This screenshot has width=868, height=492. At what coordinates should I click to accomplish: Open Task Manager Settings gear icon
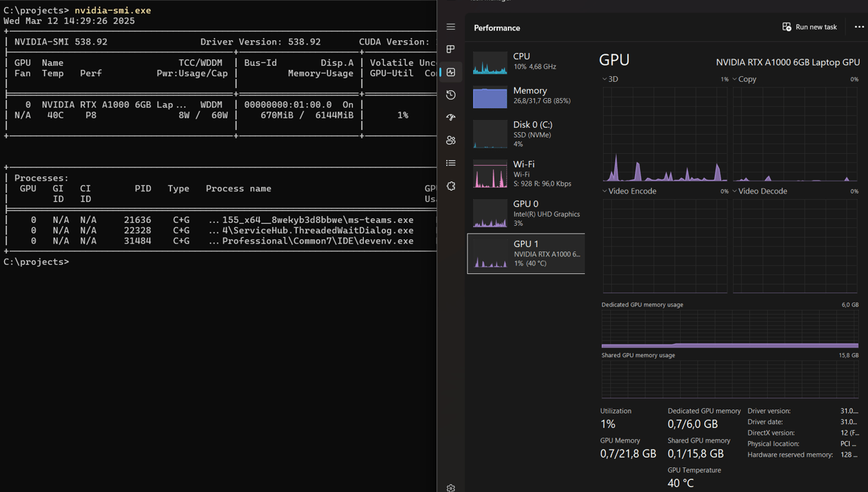pyautogui.click(x=451, y=488)
